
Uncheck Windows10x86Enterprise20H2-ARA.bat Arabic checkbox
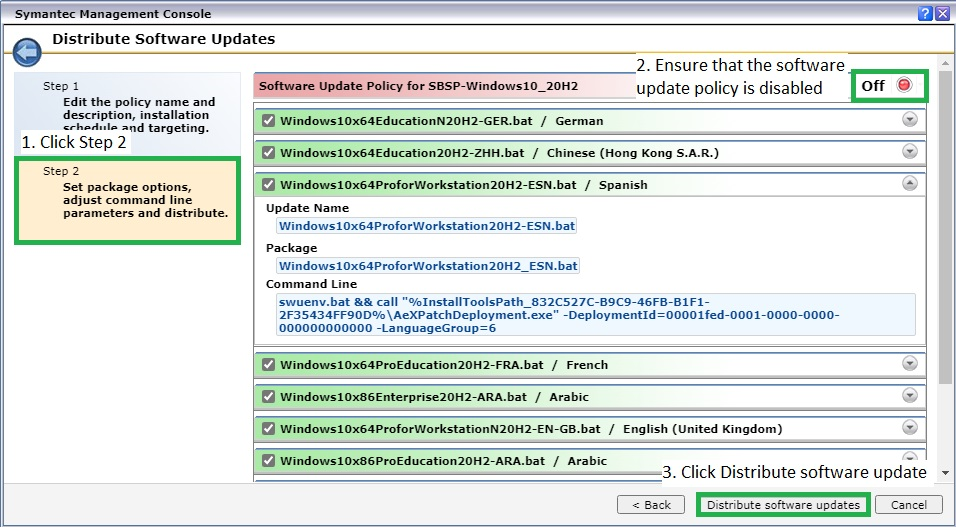(268, 396)
